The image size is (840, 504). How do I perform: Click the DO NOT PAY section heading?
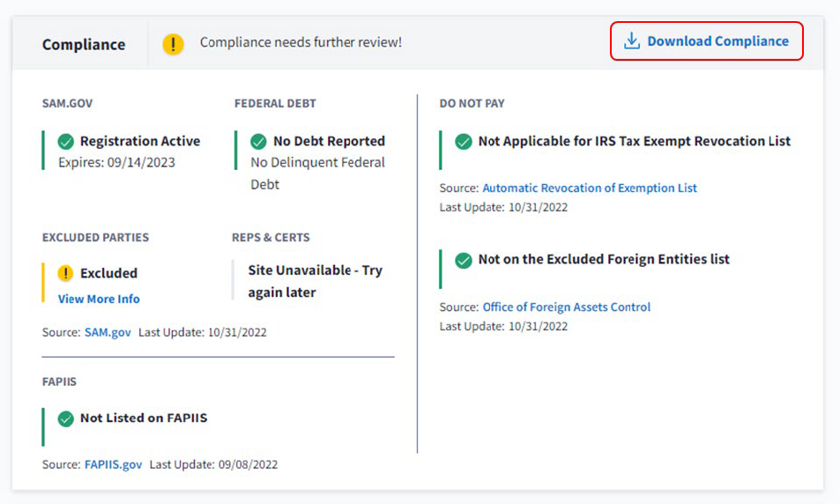click(x=472, y=103)
